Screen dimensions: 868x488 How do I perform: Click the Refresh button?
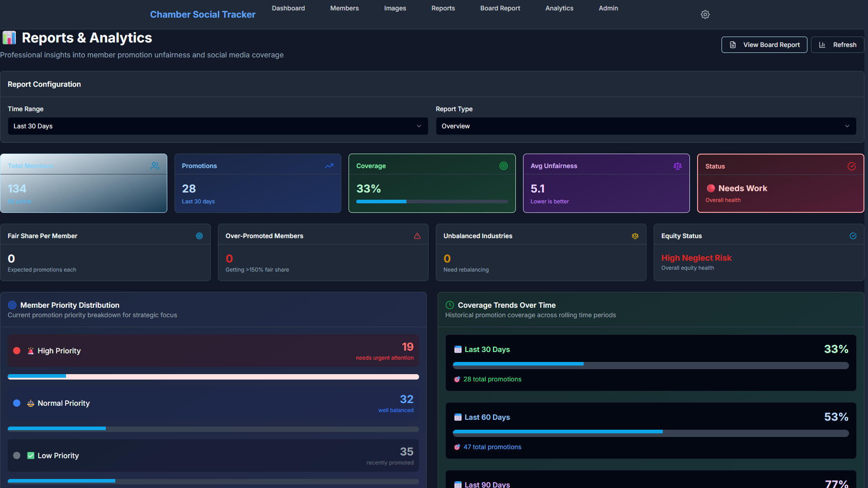click(x=837, y=45)
